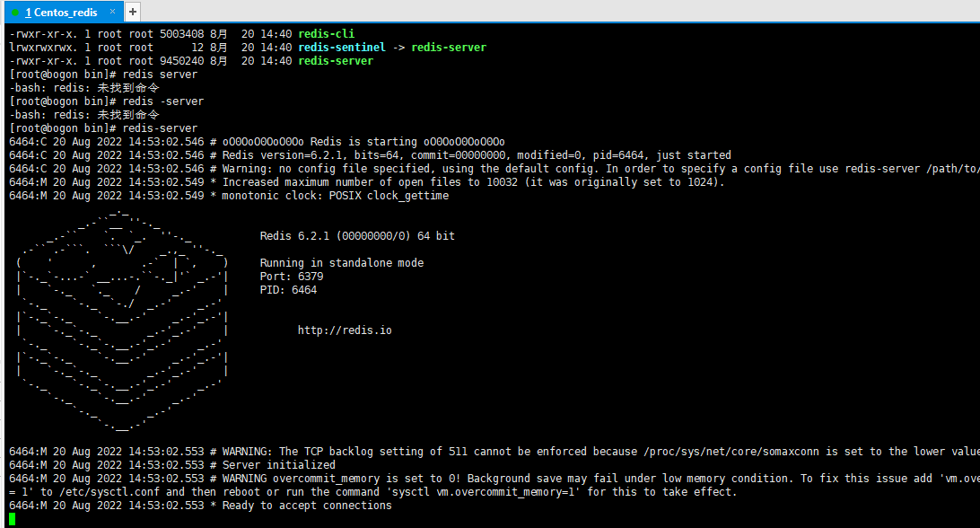This screenshot has height=528, width=980.
Task: Open a new session tab with plus button
Action: click(133, 12)
